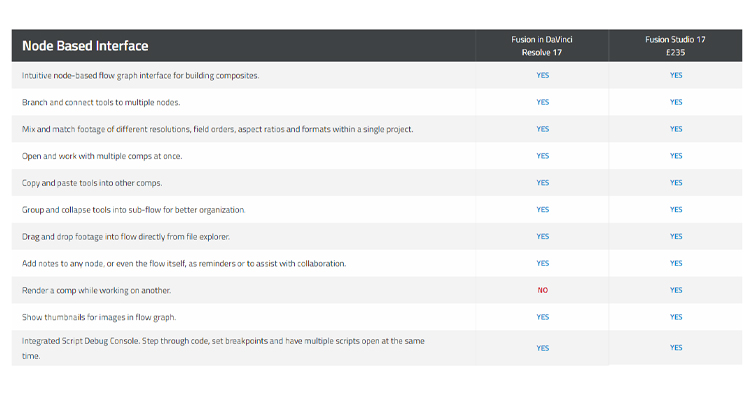Image resolution: width=755 pixels, height=400 pixels.
Task: Click DaVinci Resolve YES for Integrated Script Debug row
Action: pyautogui.click(x=542, y=348)
